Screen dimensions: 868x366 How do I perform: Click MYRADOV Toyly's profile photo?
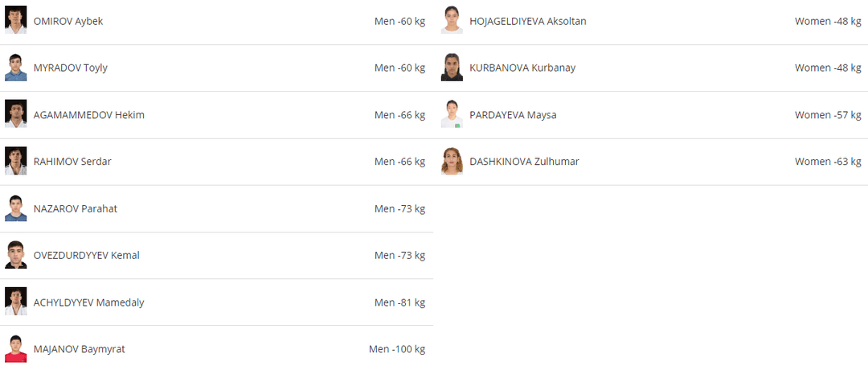click(16, 68)
